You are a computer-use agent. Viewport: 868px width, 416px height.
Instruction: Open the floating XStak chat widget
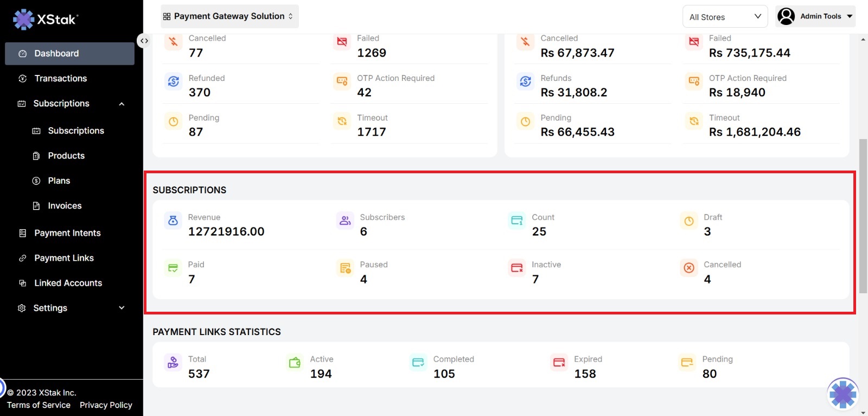(843, 394)
